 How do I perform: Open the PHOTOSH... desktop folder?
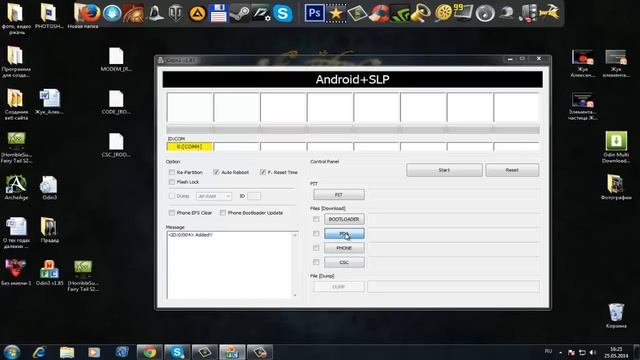[49, 16]
